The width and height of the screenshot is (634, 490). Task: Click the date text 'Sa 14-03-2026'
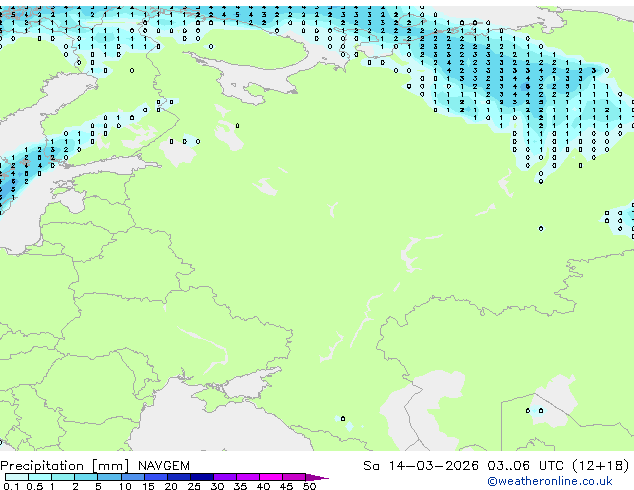[421, 466]
